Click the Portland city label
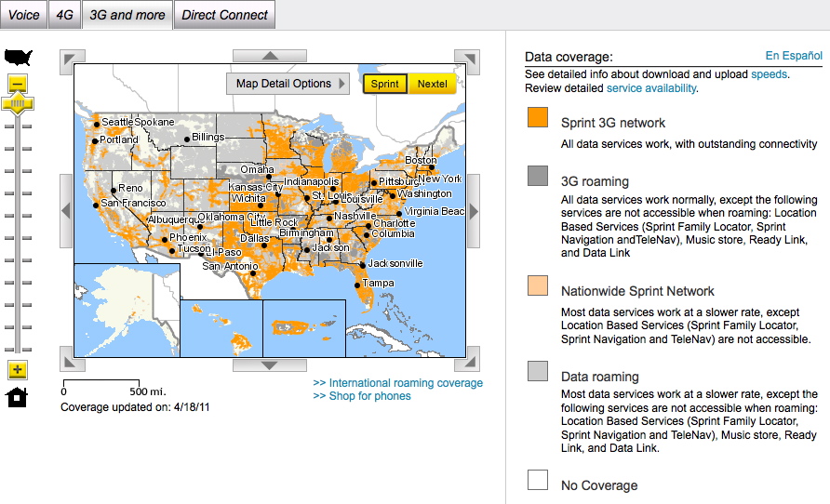The height and width of the screenshot is (504, 830). (118, 139)
